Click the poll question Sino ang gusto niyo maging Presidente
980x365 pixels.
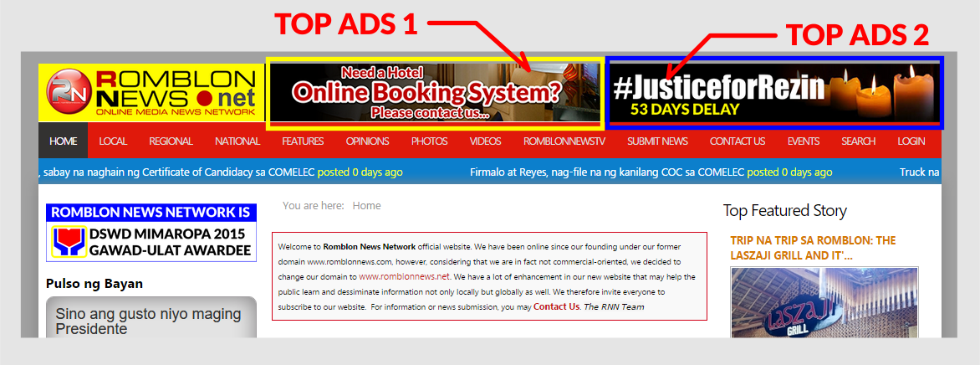coord(148,321)
